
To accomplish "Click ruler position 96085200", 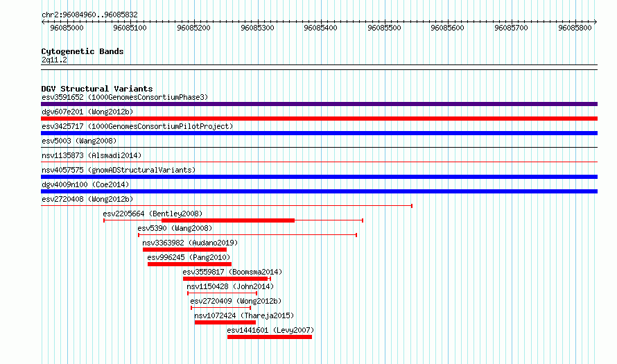I will 193,28.
